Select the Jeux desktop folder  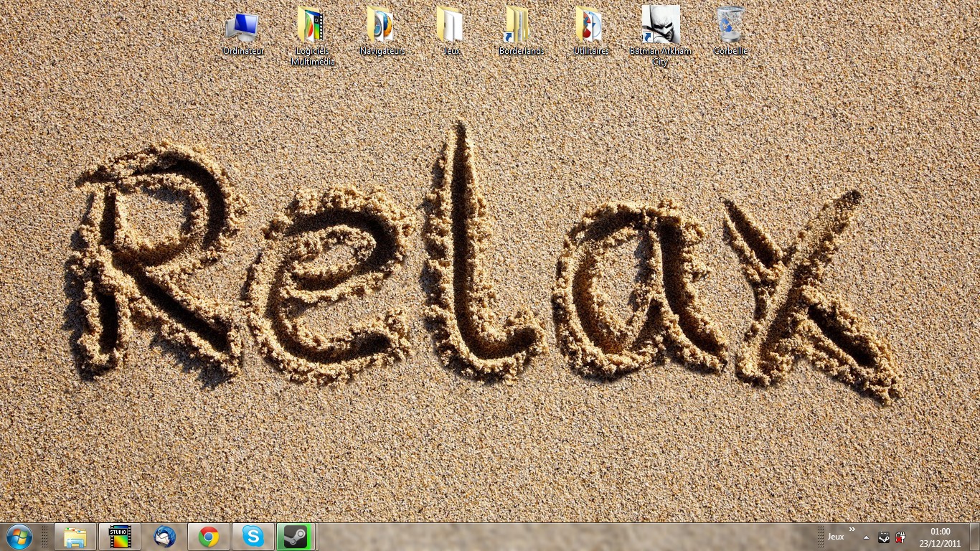tap(451, 27)
